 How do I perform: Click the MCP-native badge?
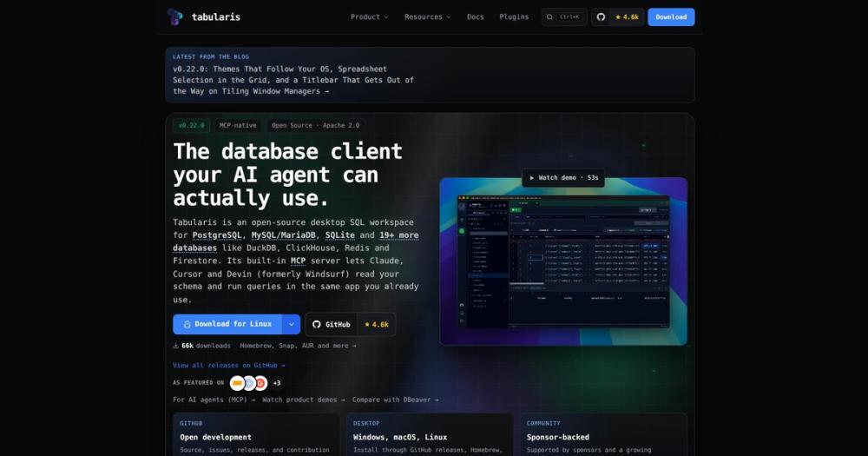click(238, 125)
